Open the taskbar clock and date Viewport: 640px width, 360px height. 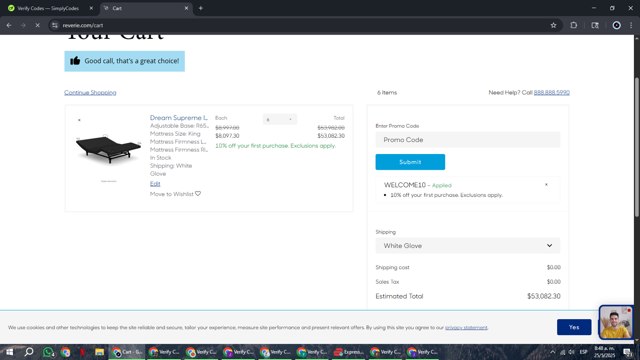click(604, 352)
